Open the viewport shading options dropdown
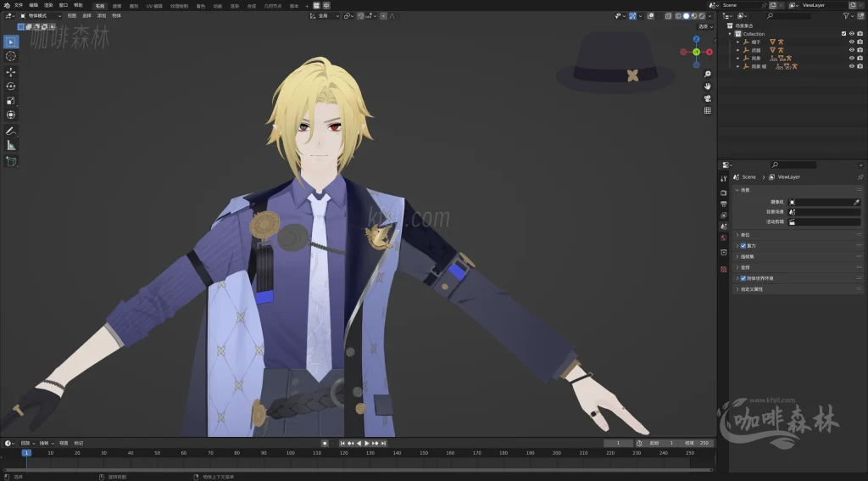Viewport: 868px width, 481px height. 709,16
